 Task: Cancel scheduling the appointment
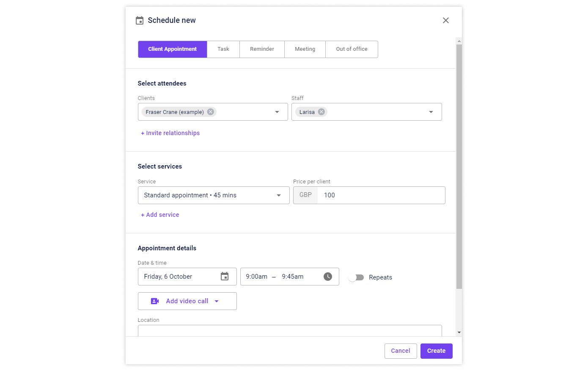tap(400, 351)
